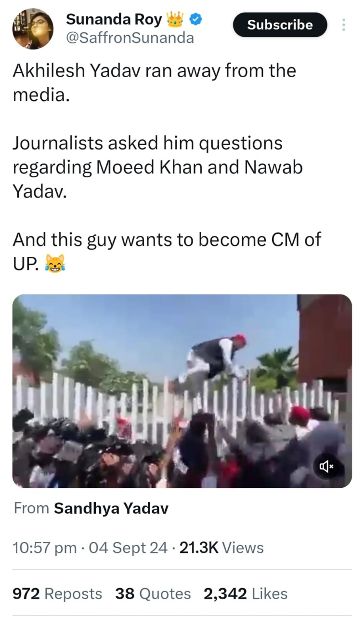Click the Subscribe button
The image size is (364, 617).
click(x=280, y=25)
